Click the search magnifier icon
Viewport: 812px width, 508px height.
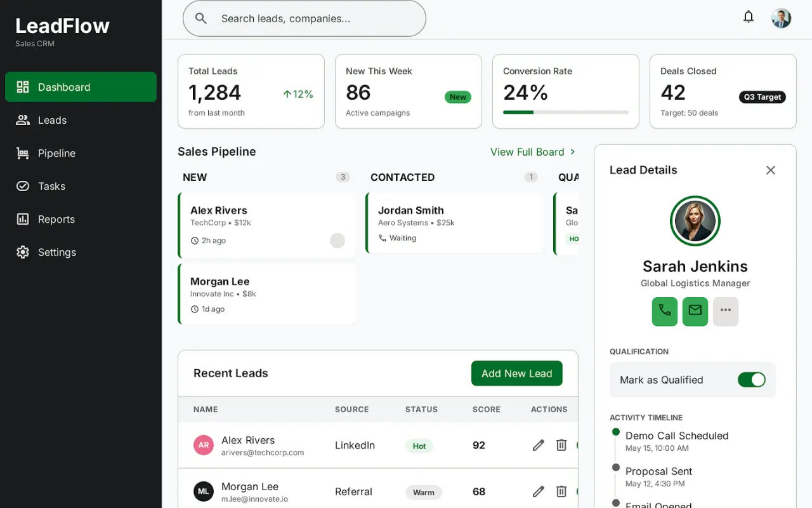point(201,18)
